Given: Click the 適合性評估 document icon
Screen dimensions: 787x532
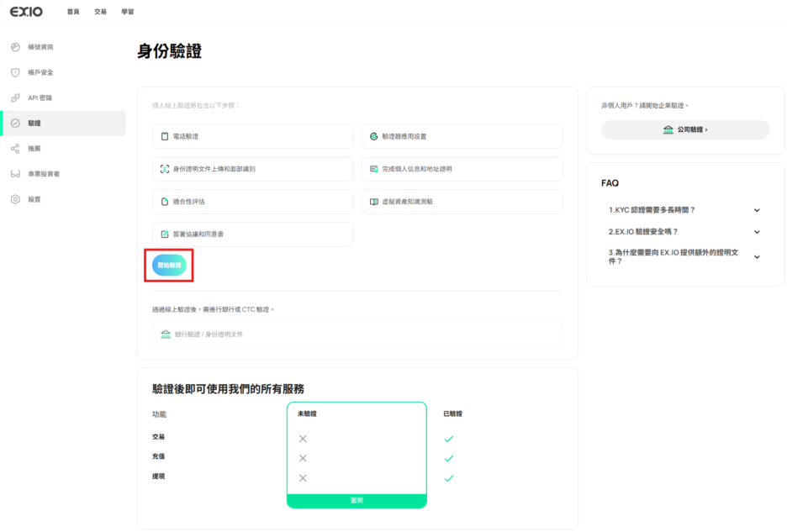Looking at the screenshot, I should [x=165, y=202].
